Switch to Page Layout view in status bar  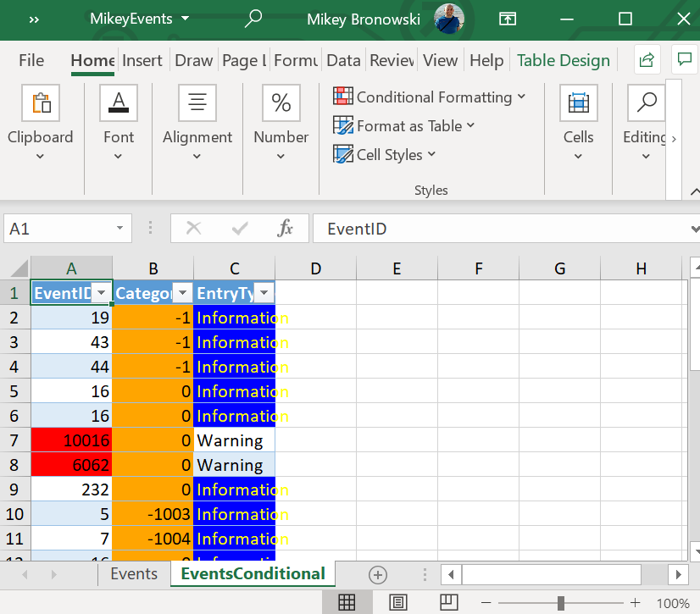point(398,602)
